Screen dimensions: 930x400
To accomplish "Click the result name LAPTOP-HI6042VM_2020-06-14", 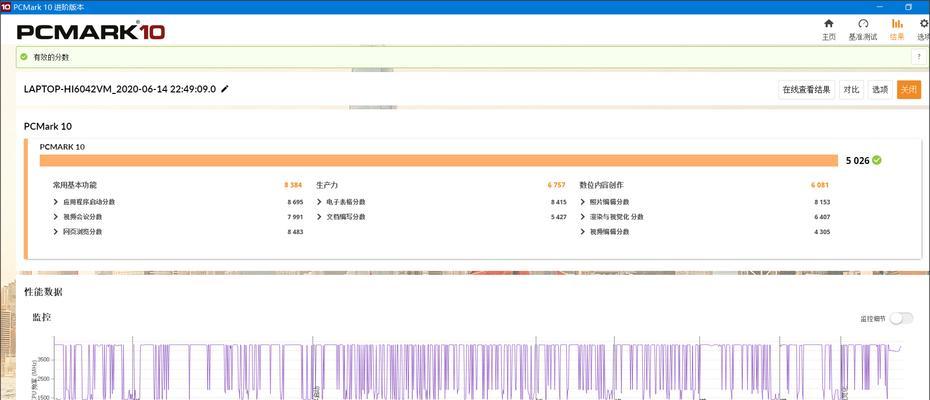I will click(119, 89).
